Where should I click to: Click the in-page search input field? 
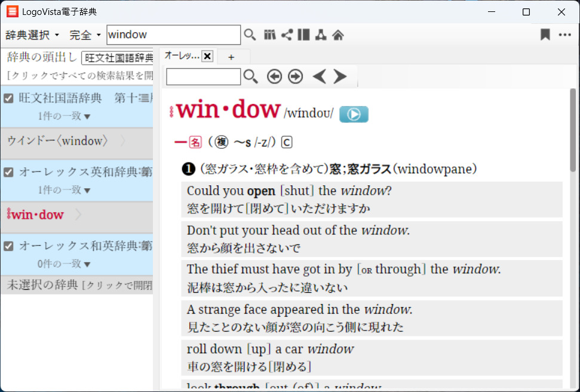click(x=203, y=76)
